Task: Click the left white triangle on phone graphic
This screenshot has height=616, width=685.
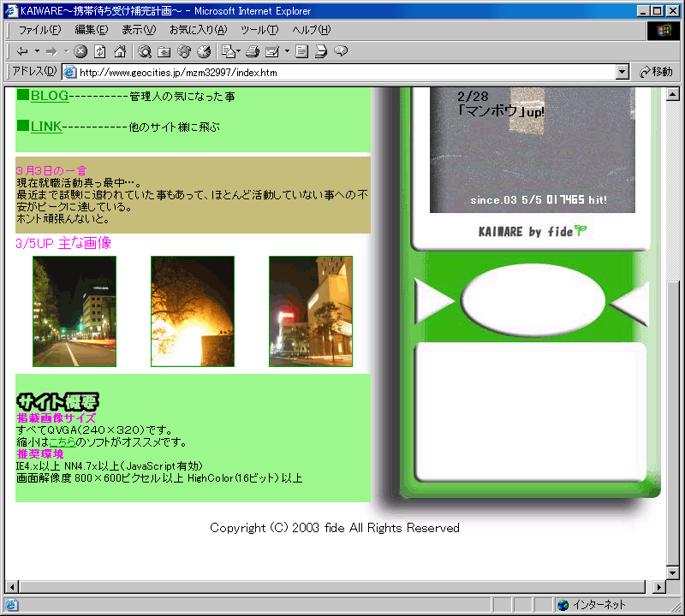Action: pyautogui.click(x=432, y=301)
